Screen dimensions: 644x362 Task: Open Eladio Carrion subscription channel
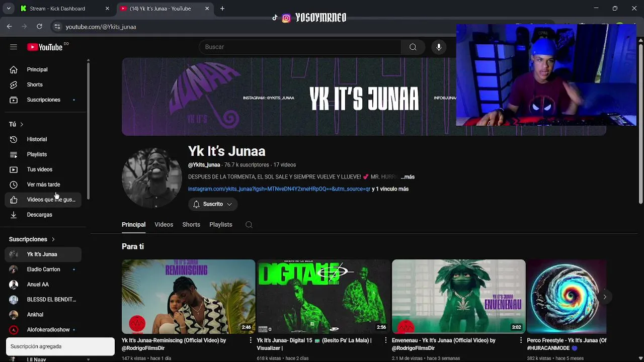pos(43,269)
